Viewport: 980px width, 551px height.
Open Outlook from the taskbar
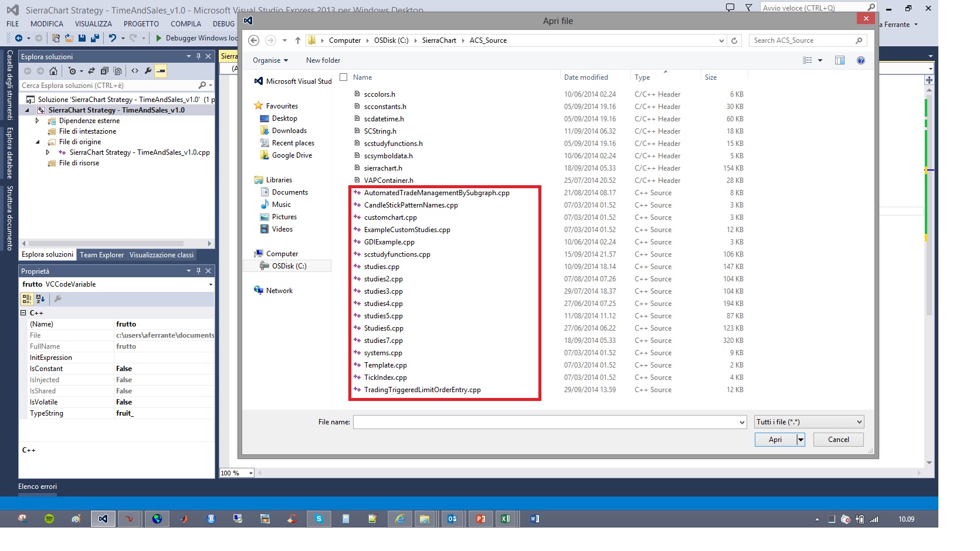453,519
